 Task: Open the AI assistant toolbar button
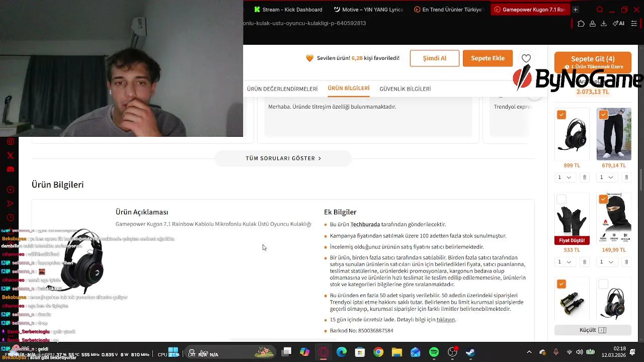[618, 24]
